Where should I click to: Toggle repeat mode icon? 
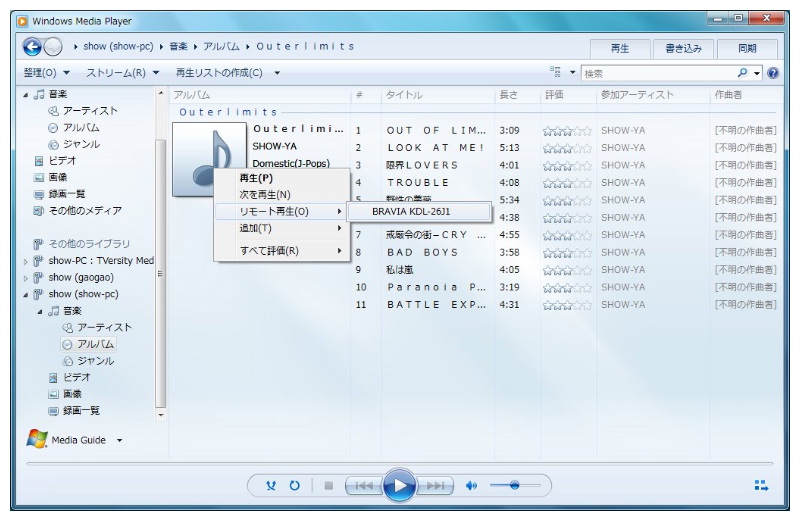click(295, 486)
